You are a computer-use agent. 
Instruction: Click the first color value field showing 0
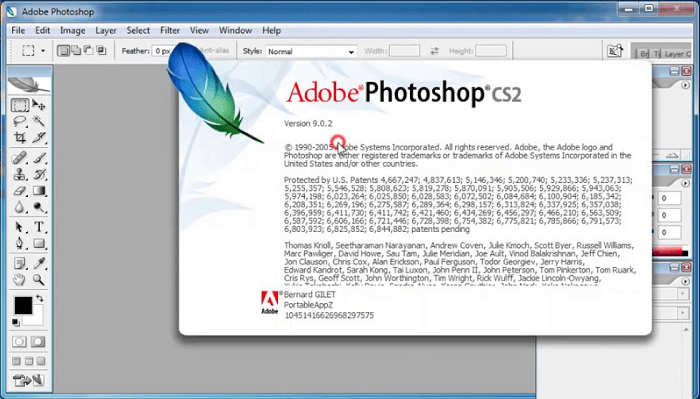(x=668, y=198)
